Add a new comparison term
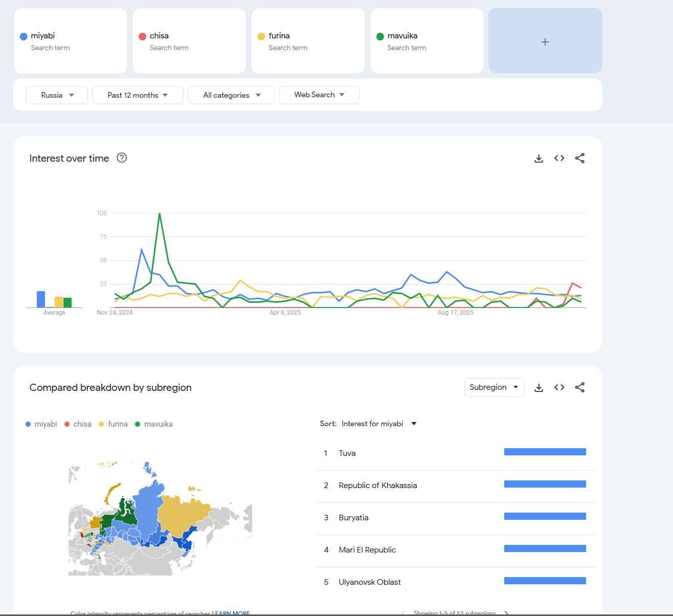Viewport: 673px width, 616px height. [x=545, y=41]
